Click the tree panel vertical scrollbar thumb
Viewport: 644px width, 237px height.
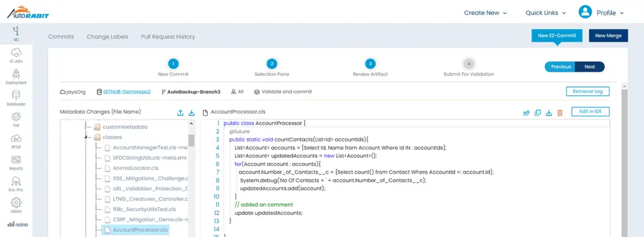[x=191, y=140]
